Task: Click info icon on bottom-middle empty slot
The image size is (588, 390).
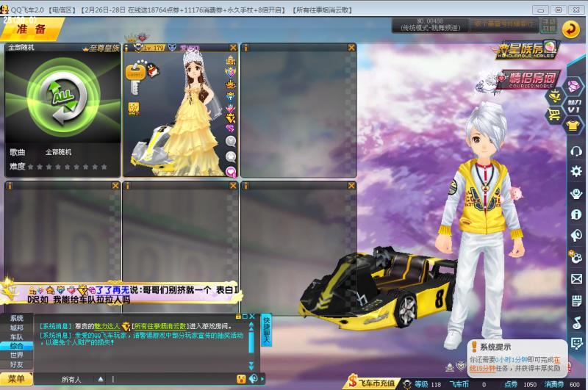Action: click(x=127, y=186)
